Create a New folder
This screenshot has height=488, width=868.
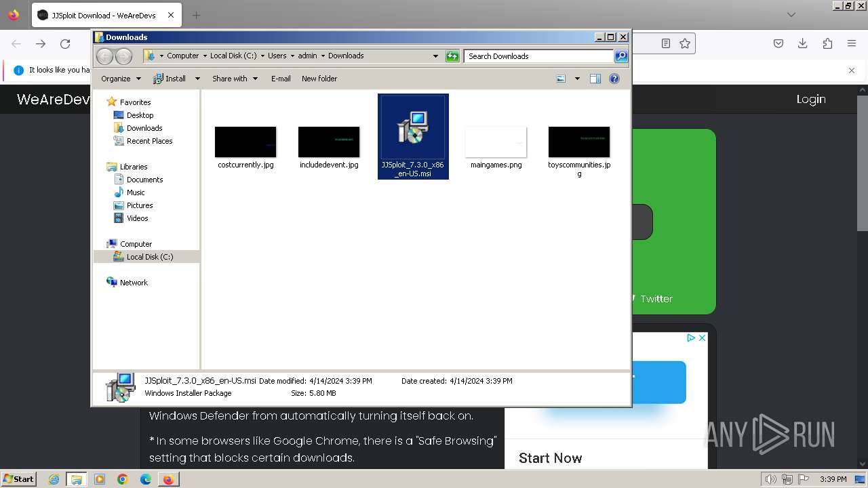(319, 79)
